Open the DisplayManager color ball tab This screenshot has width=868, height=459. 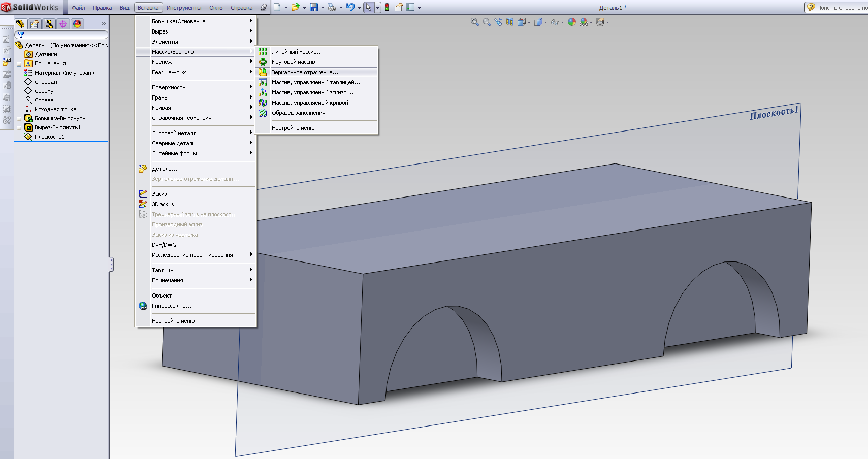point(77,24)
